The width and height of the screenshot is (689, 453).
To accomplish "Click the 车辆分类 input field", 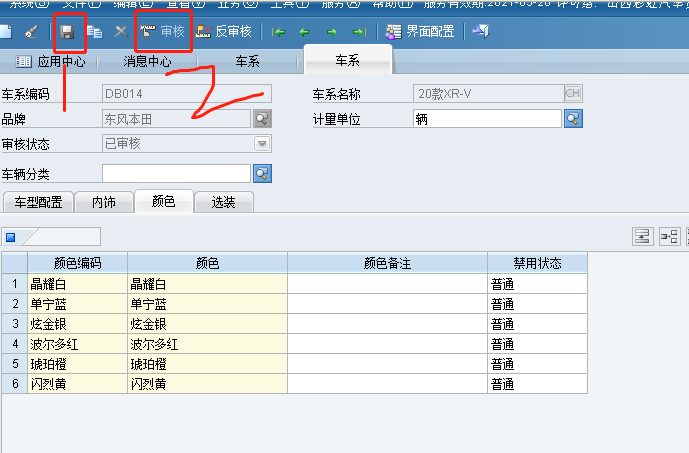I will click(x=176, y=174).
